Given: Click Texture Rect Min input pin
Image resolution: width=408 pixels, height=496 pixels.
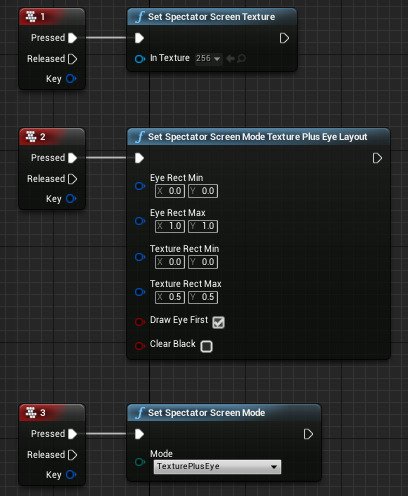Looking at the screenshot, I should 140,257.
